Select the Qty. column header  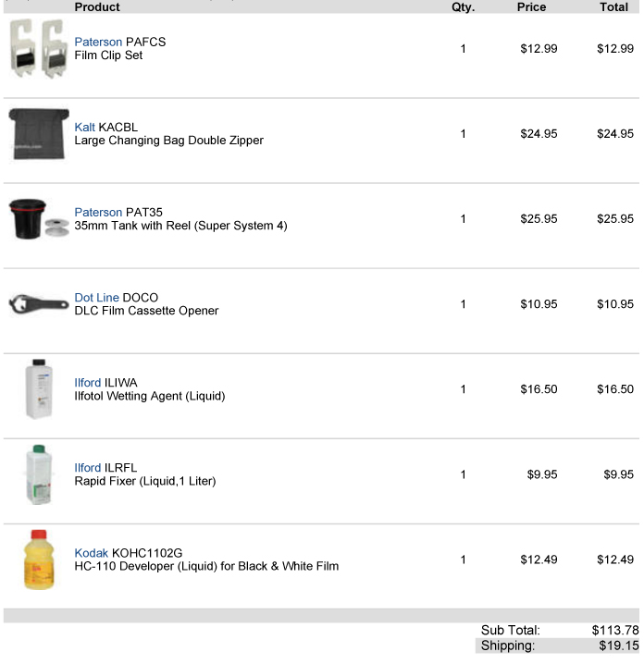pyautogui.click(x=463, y=6)
